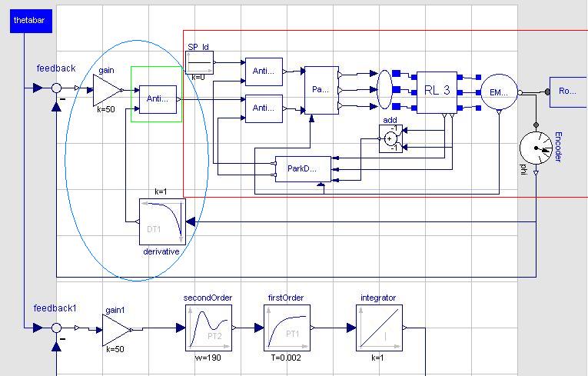The height and width of the screenshot is (376, 588).
Task: Click the feedback summing junction circle
Action: pos(56,88)
